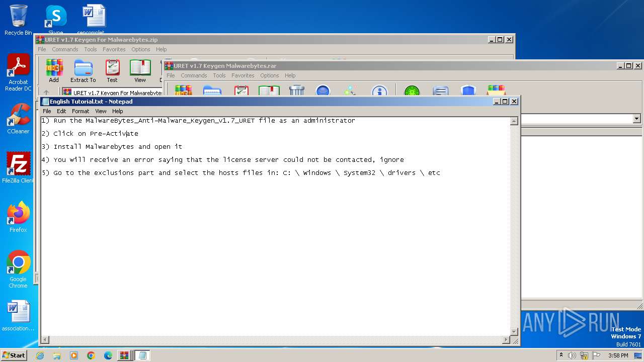This screenshot has height=362, width=644.
Task: Click the Notepad taskbar button
Action: (x=142, y=355)
